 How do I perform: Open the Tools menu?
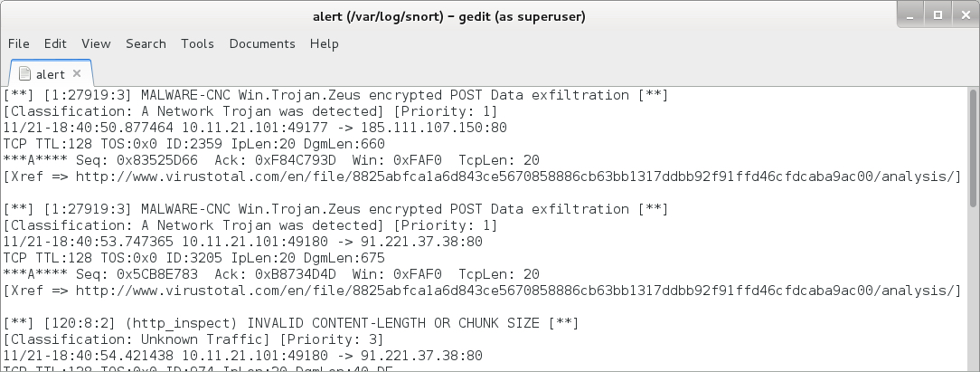click(197, 43)
